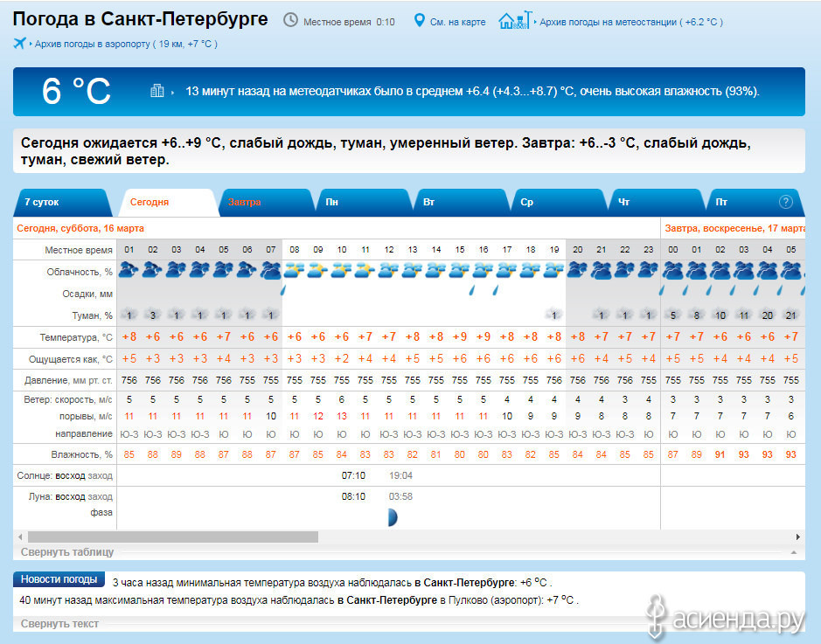Collapse the table via Свернуть таблицу
Viewport: 821px width, 644px height.
[67, 552]
